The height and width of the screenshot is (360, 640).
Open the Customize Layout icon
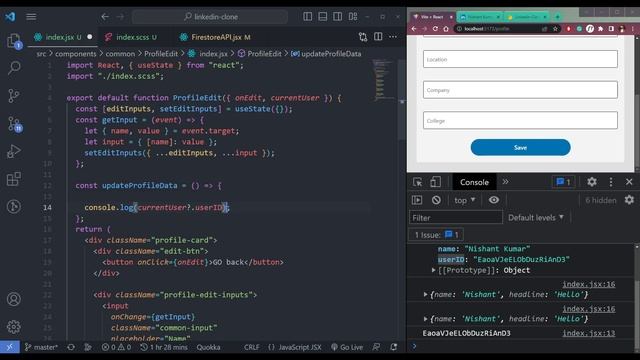point(353,17)
